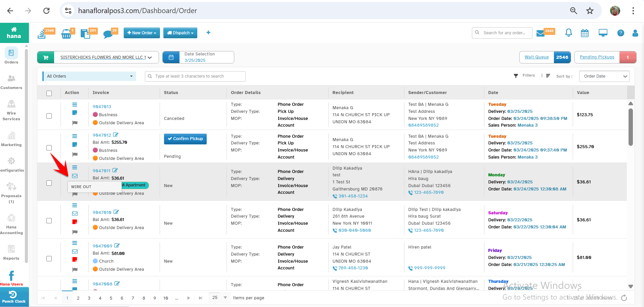Viewport: 644px width, 307px height.
Task: Open Reports in the sidebar
Action: coord(11,253)
